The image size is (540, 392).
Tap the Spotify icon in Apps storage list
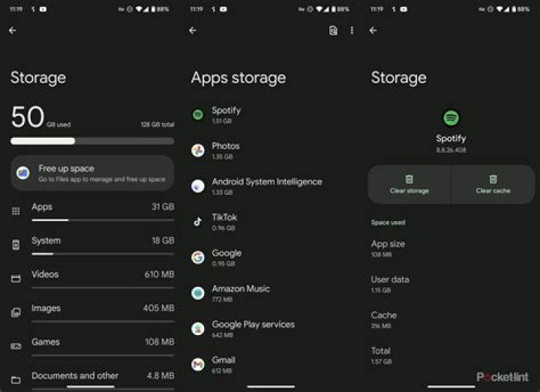198,115
